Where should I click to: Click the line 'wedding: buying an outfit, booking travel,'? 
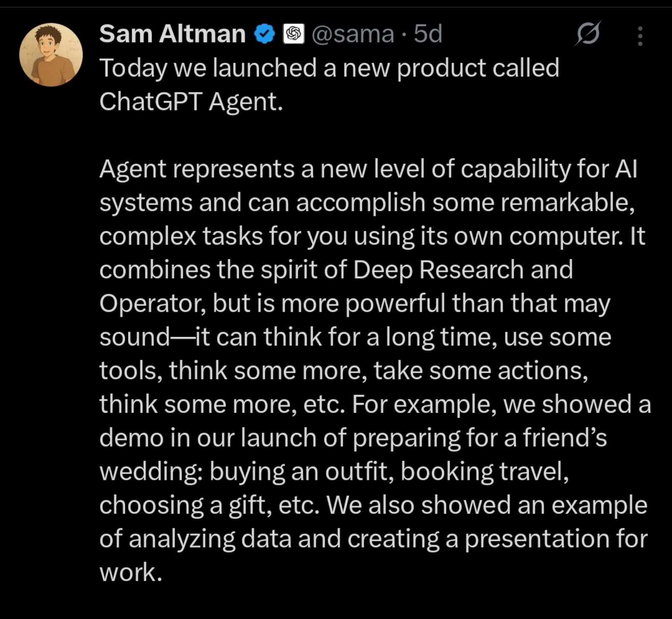(x=334, y=471)
